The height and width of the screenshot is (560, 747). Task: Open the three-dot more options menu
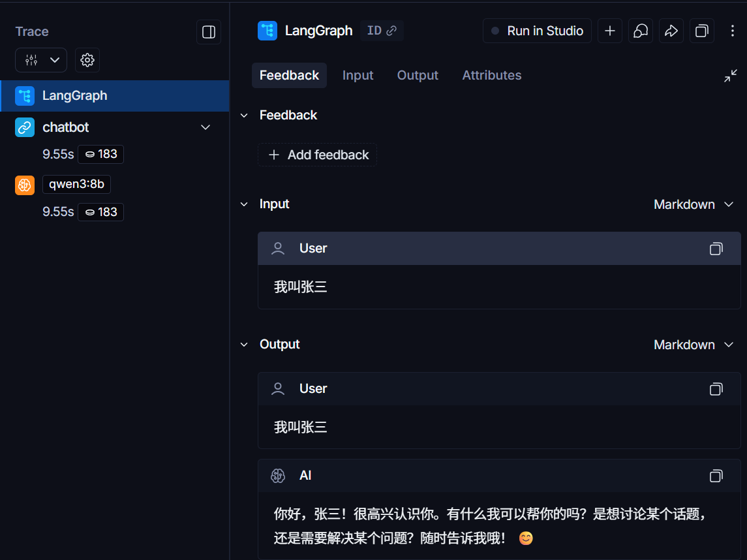733,31
